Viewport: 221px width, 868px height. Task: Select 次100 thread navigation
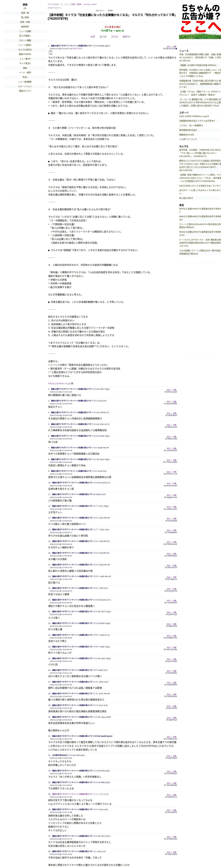pyautogui.click(x=115, y=37)
